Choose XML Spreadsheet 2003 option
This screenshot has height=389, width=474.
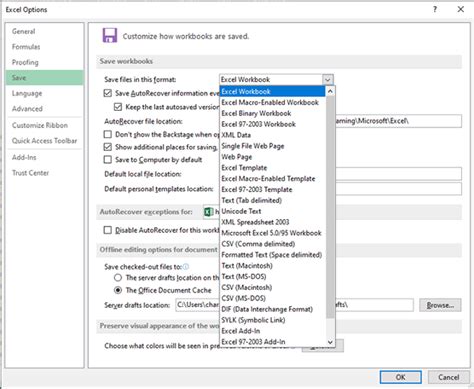[x=272, y=222]
